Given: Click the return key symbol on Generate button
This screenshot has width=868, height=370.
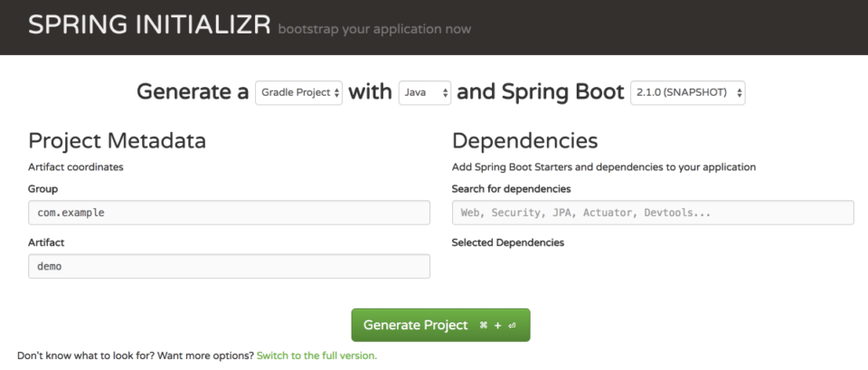Looking at the screenshot, I should tap(512, 326).
